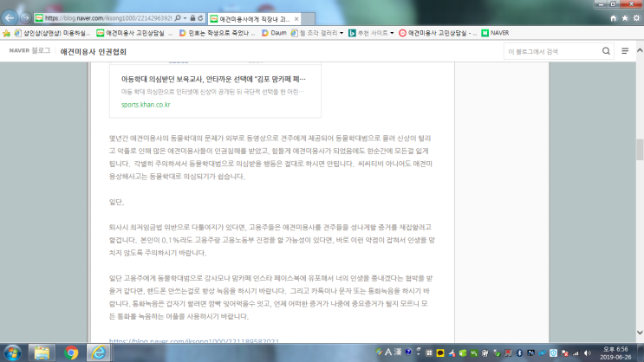Image resolution: width=644 pixels, height=362 pixels.
Task: Select the 애견미용사에게 직장내 괴... browser tab
Action: pos(254,19)
